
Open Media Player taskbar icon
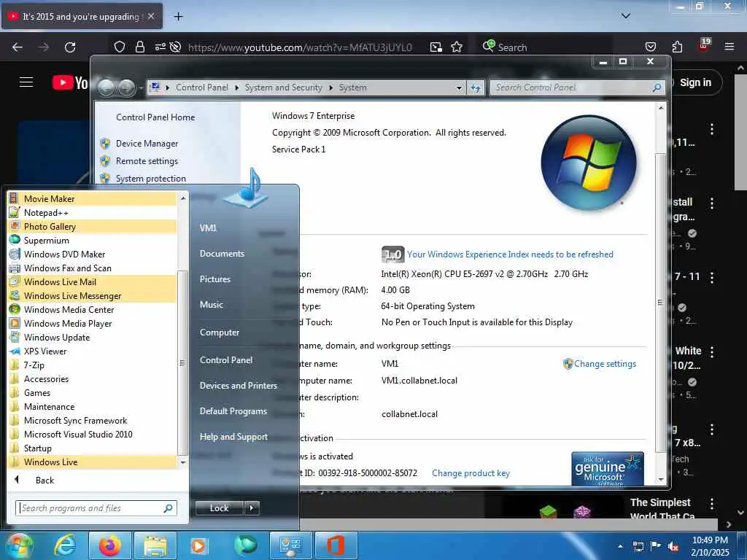point(198,545)
